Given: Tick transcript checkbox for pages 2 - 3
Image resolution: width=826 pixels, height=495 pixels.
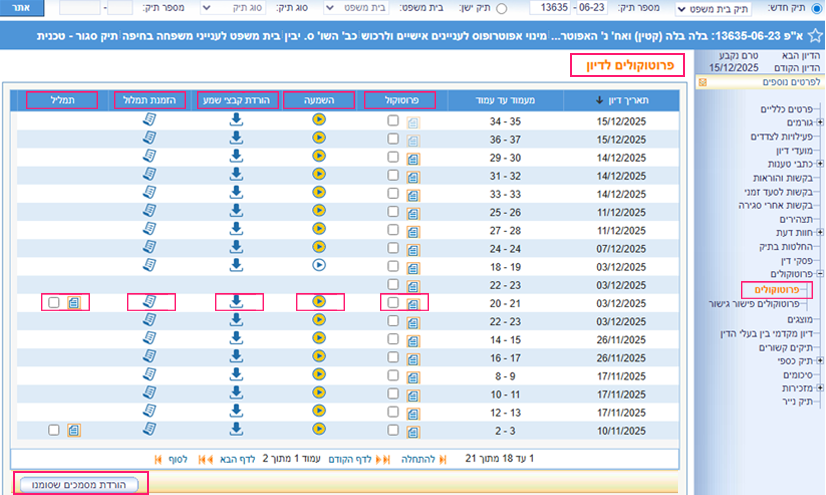Looking at the screenshot, I should point(54,430).
